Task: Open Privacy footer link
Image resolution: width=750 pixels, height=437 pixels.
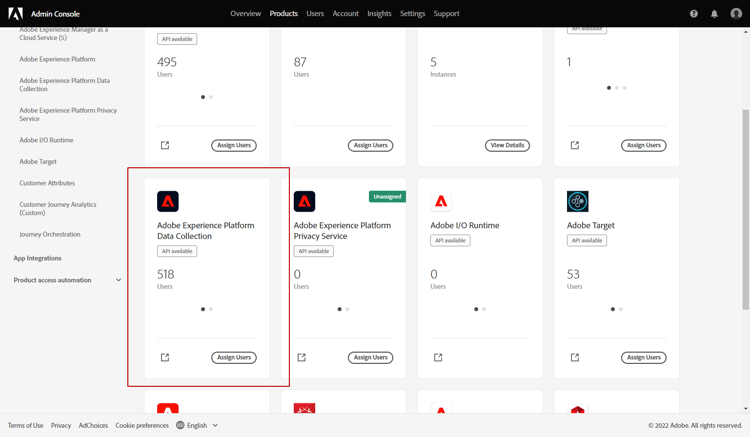Action: pos(61,425)
